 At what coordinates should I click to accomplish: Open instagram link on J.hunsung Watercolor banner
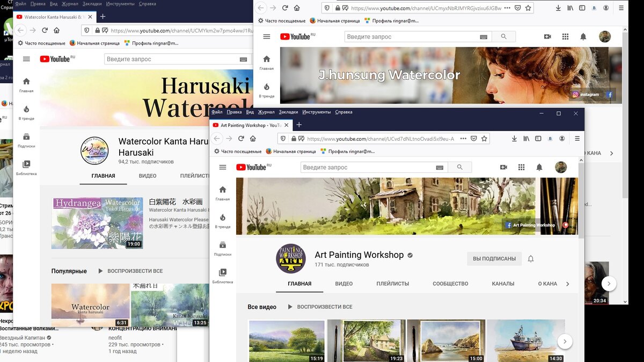coord(586,95)
